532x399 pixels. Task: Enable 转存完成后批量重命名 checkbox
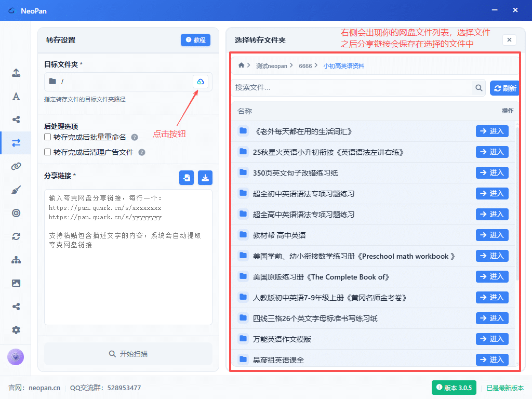[x=48, y=137]
